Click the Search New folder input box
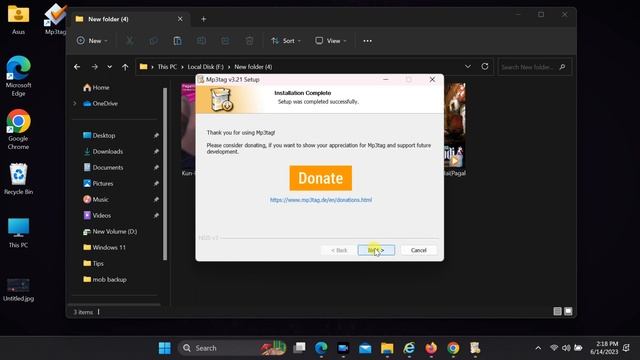The image size is (640, 360). 535,67
